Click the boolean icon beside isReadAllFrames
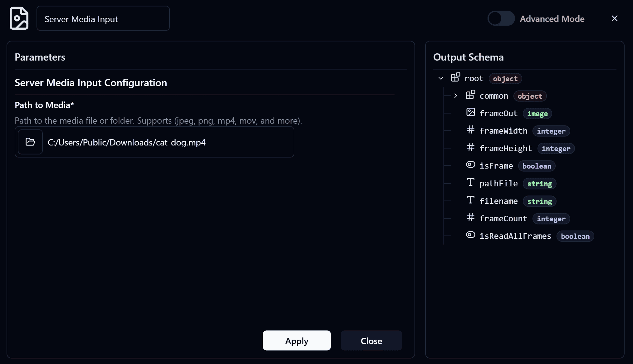This screenshot has width=633, height=364. click(470, 235)
